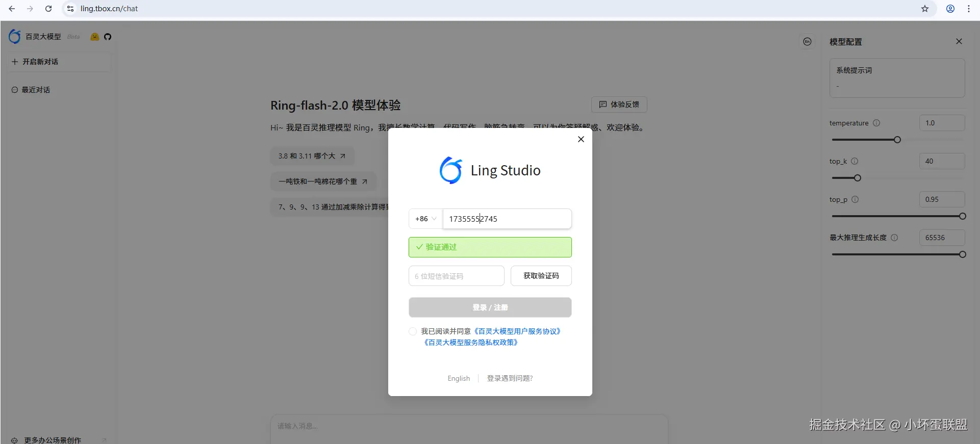Image resolution: width=980 pixels, height=444 pixels.
Task: Click the top_k value field 40
Action: [x=942, y=161]
